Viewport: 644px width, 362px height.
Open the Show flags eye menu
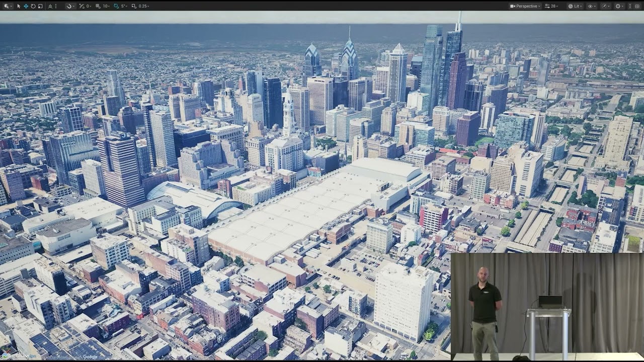pyautogui.click(x=592, y=6)
